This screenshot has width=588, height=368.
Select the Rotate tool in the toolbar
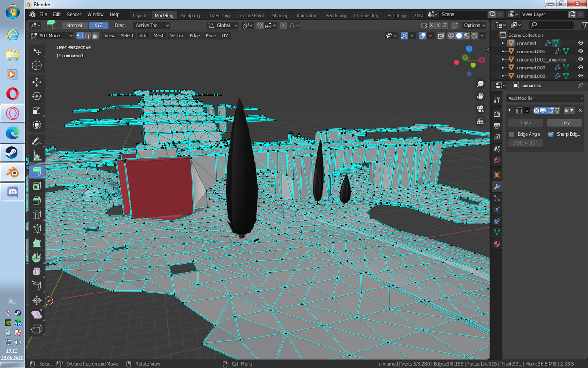click(37, 96)
